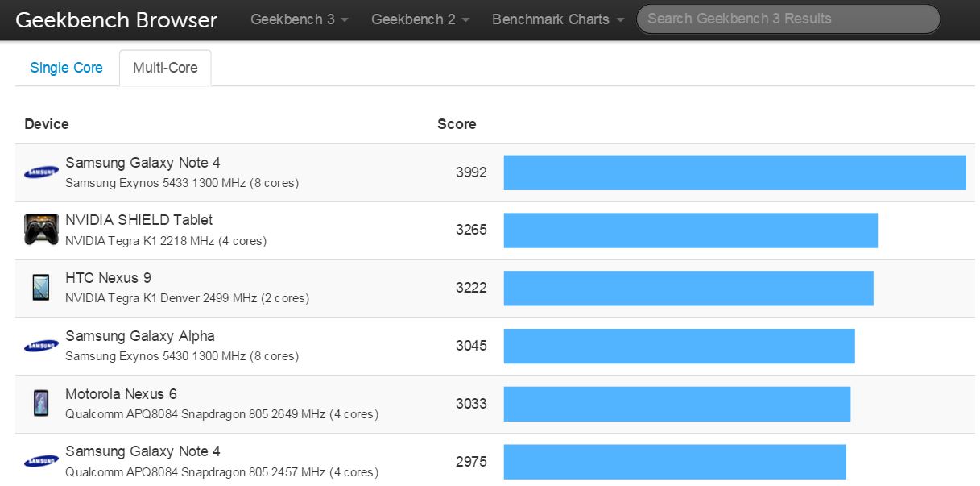Viewport: 980px width, 486px height.
Task: Click the score value 3045
Action: click(x=471, y=346)
